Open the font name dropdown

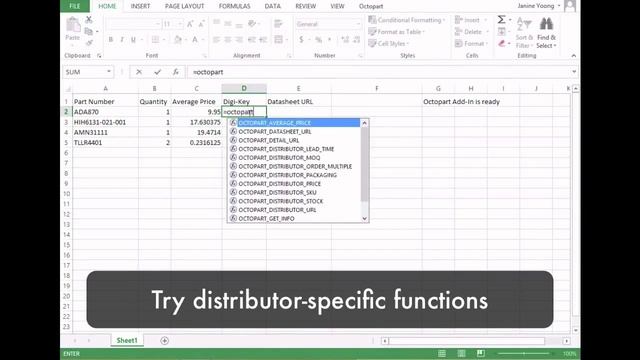(158, 24)
